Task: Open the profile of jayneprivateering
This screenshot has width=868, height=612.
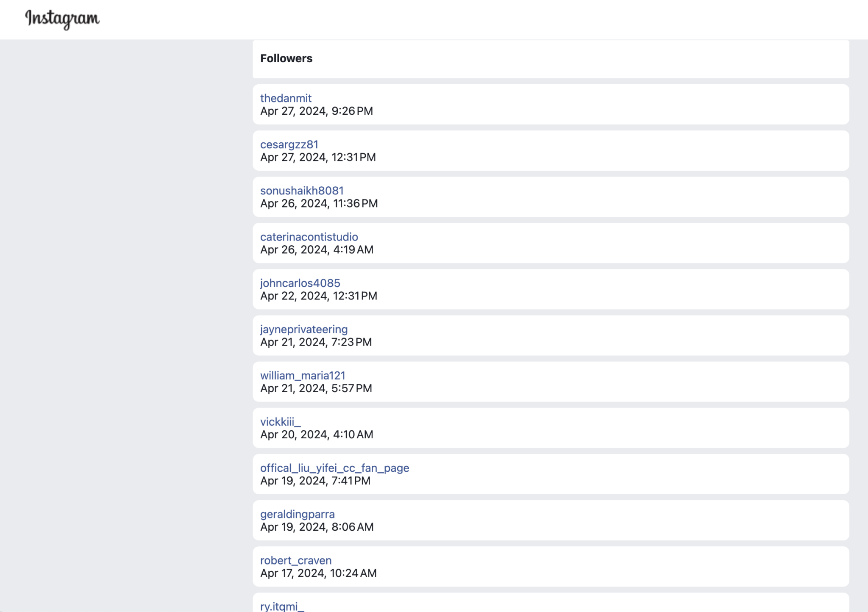Action: pyautogui.click(x=304, y=329)
